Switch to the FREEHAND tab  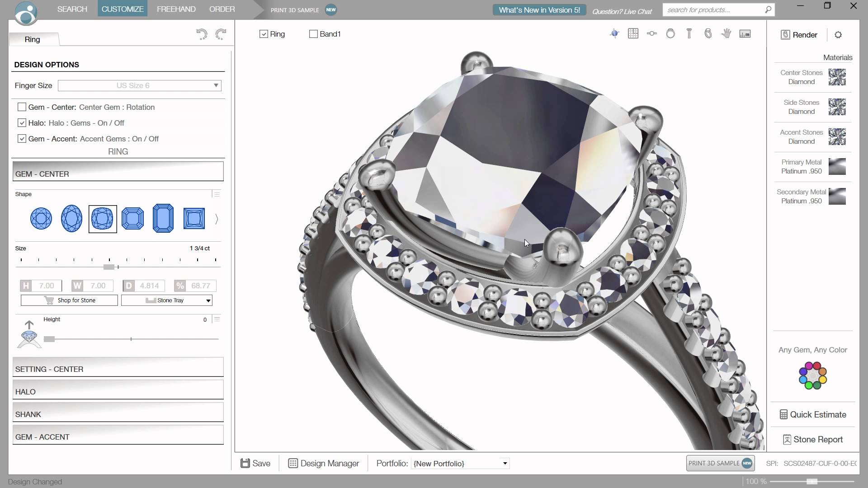tap(176, 9)
